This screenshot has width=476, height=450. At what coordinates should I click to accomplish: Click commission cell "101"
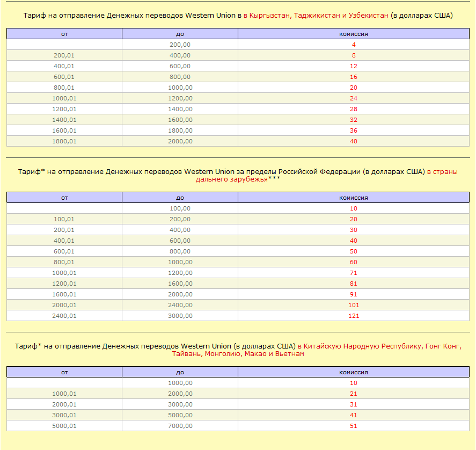pyautogui.click(x=354, y=305)
